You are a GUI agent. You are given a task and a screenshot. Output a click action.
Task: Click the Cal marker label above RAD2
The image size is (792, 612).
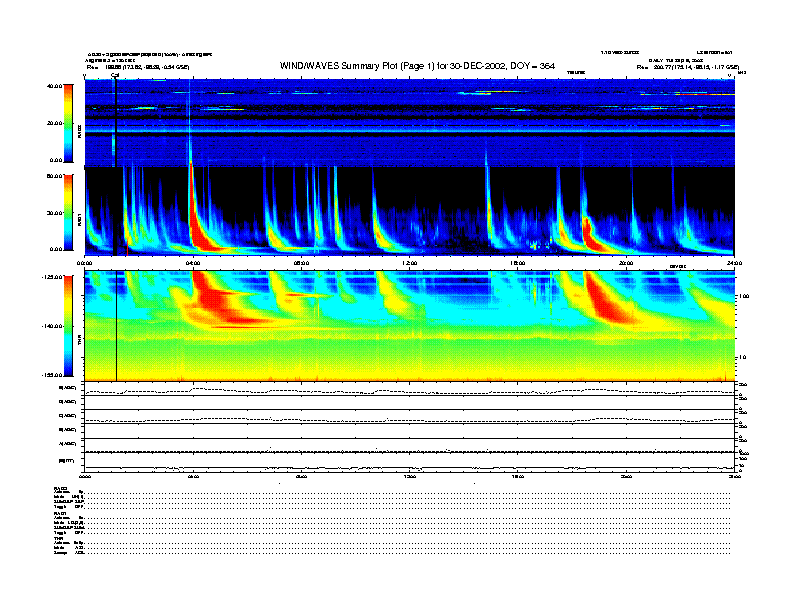[115, 76]
